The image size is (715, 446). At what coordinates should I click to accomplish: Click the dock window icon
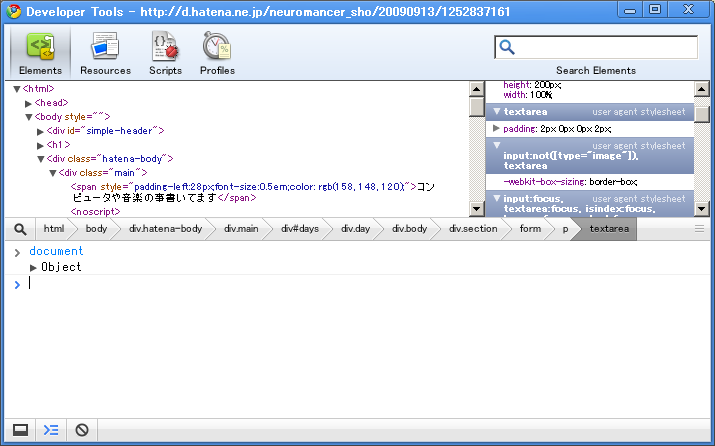click(x=21, y=430)
